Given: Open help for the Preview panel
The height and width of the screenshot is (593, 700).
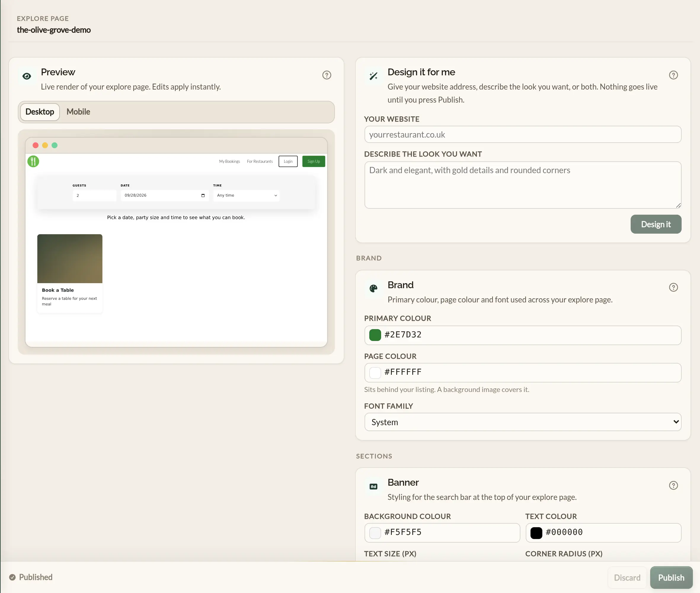Looking at the screenshot, I should [327, 75].
